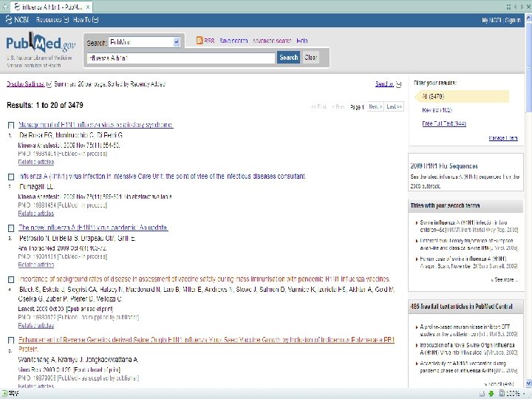Viewport: 532px width, 399px height.
Task: Open article Management of H1N1 influenza virus respiratory syndrome
Action: [x=95, y=125]
